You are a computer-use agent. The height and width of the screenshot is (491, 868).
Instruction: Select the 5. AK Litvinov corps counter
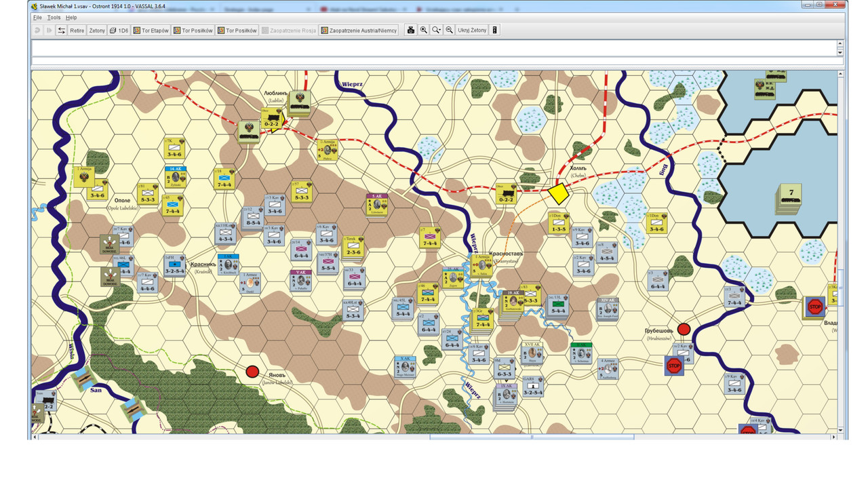(377, 205)
